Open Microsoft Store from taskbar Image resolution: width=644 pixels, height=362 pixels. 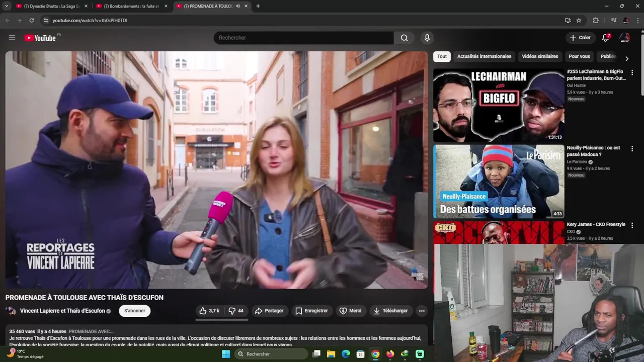(360, 354)
